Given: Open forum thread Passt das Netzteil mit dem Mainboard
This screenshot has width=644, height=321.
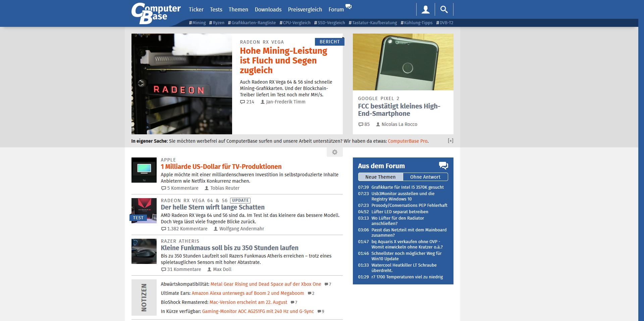Looking at the screenshot, I should tap(409, 233).
